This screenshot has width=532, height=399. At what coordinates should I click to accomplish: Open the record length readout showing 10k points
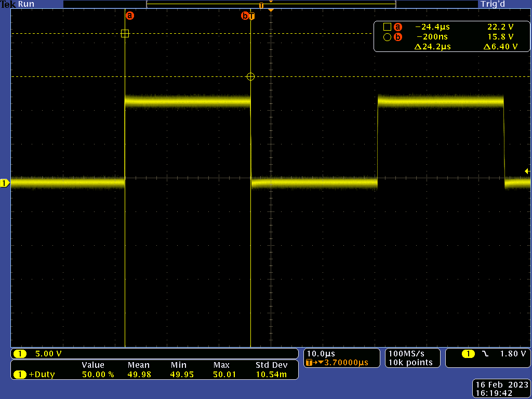pyautogui.click(x=412, y=363)
